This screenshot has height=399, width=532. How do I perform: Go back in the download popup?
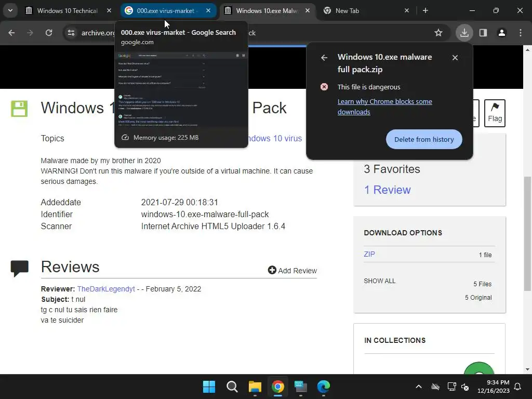324,58
